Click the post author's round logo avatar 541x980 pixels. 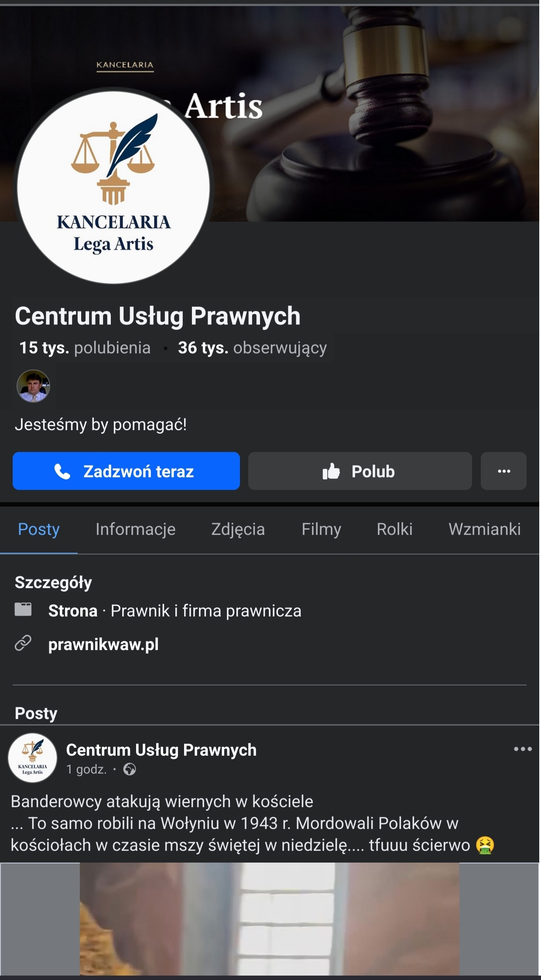click(33, 758)
